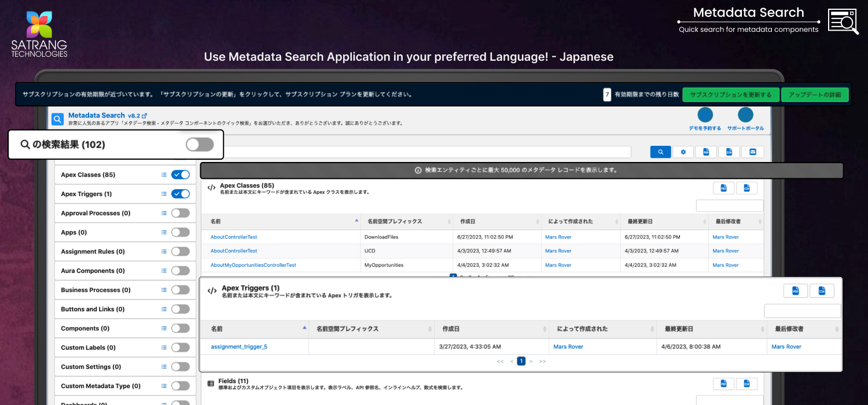The width and height of the screenshot is (868, 405).
Task: Open the Metadata Search v8.2 title link
Action: pyautogui.click(x=108, y=116)
